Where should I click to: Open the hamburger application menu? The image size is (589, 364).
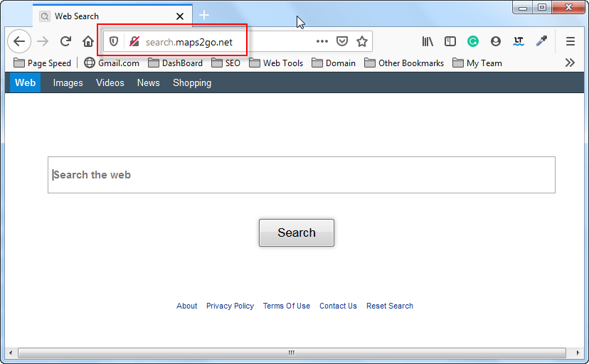(x=571, y=41)
